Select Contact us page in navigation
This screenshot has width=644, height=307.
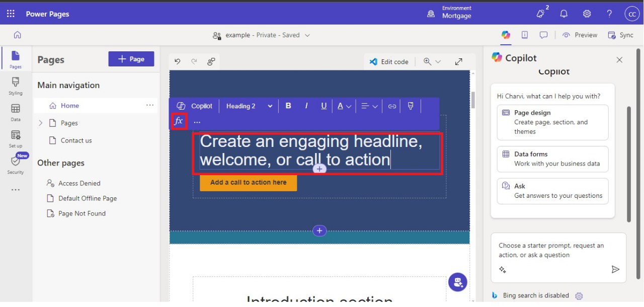[76, 140]
